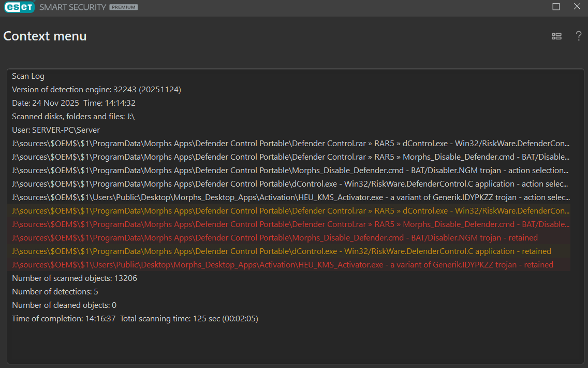Select the User SERVER-PC\Server line
Screen dimensions: 588x368
tap(56, 130)
